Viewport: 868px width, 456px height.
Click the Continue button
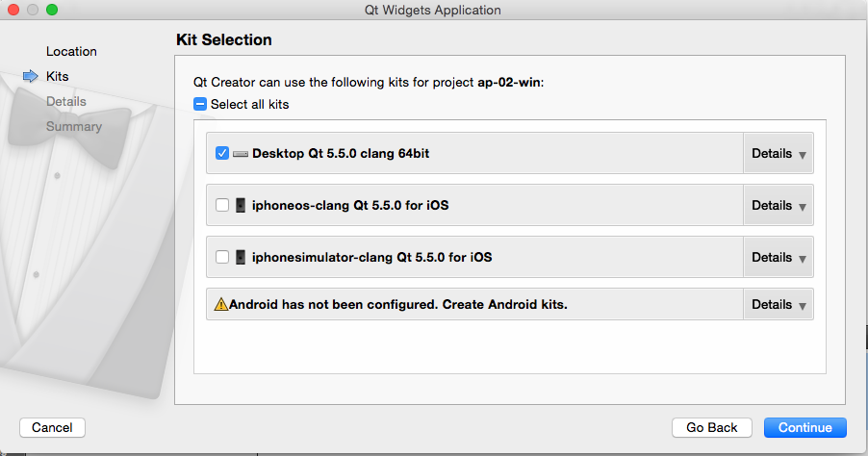[x=804, y=427]
